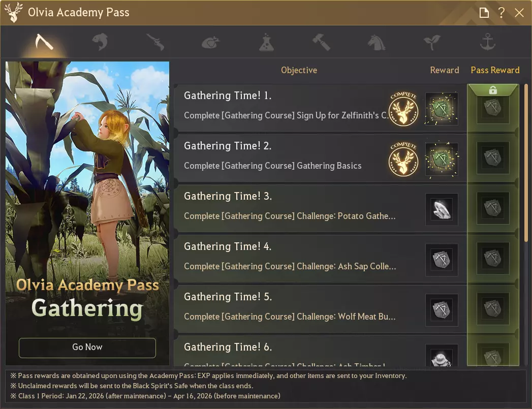
Task: Unlock Pass Reward with the padlock icon
Action: coord(493,90)
